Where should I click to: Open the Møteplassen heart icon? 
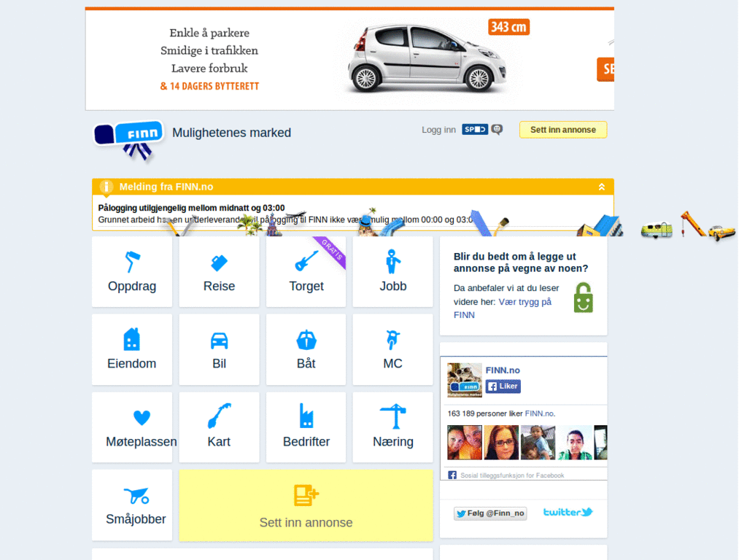tap(142, 417)
